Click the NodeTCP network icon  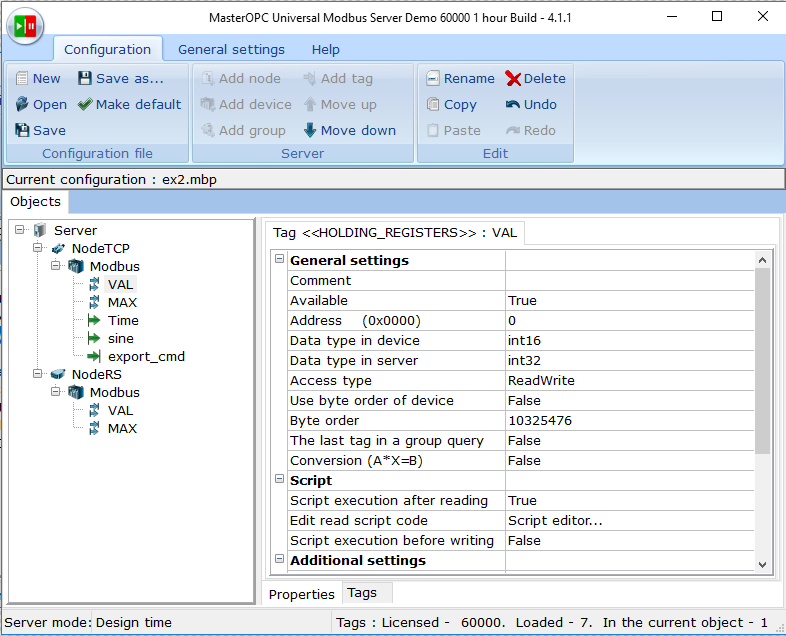click(58, 248)
